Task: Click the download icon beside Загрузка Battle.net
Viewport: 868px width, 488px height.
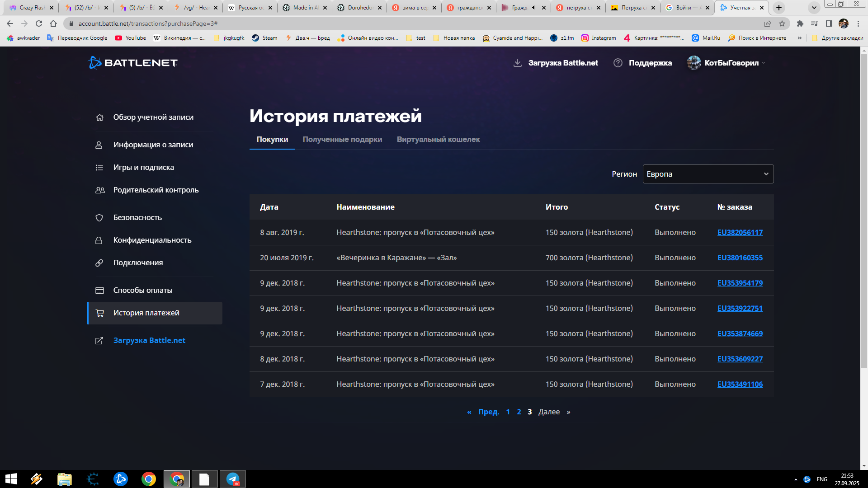Action: click(518, 63)
